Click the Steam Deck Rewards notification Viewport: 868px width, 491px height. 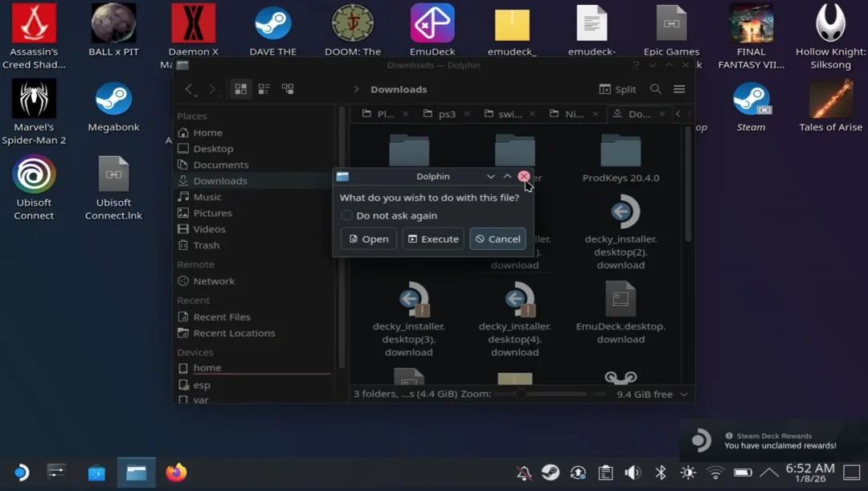[x=773, y=440]
